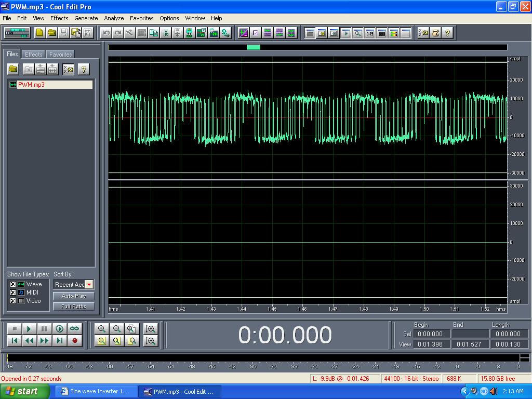532x399 pixels.
Task: Open the Sort By dropdown showing Recent Acc
Action: (74, 285)
